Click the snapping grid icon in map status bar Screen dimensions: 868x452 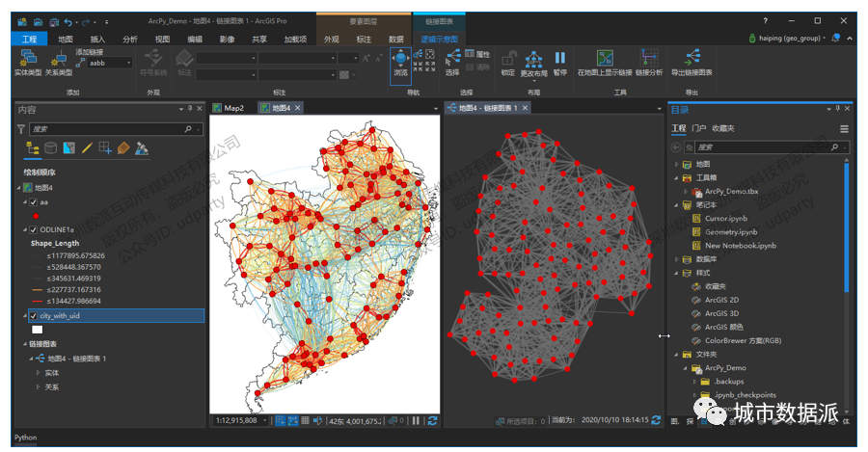(x=281, y=420)
